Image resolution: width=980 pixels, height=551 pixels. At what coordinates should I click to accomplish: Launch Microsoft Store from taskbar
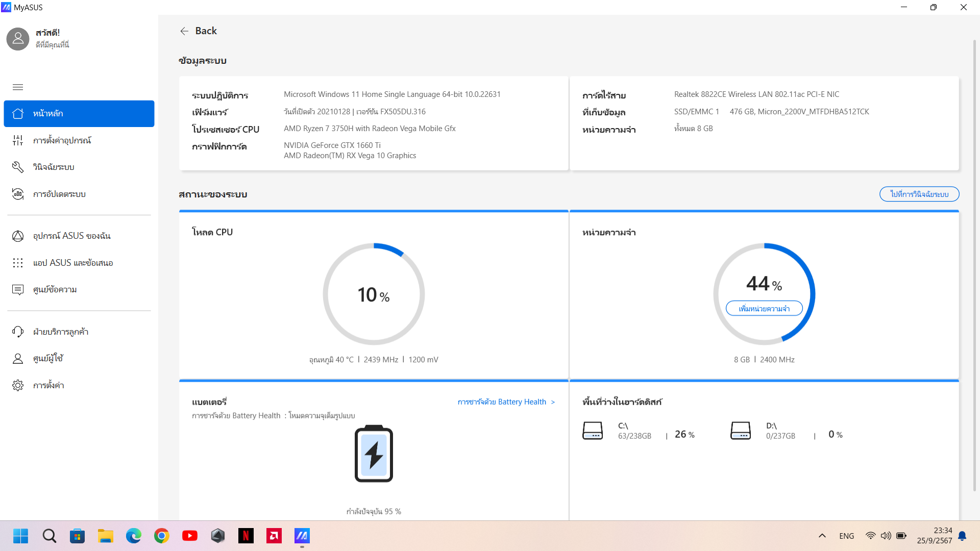(78, 536)
